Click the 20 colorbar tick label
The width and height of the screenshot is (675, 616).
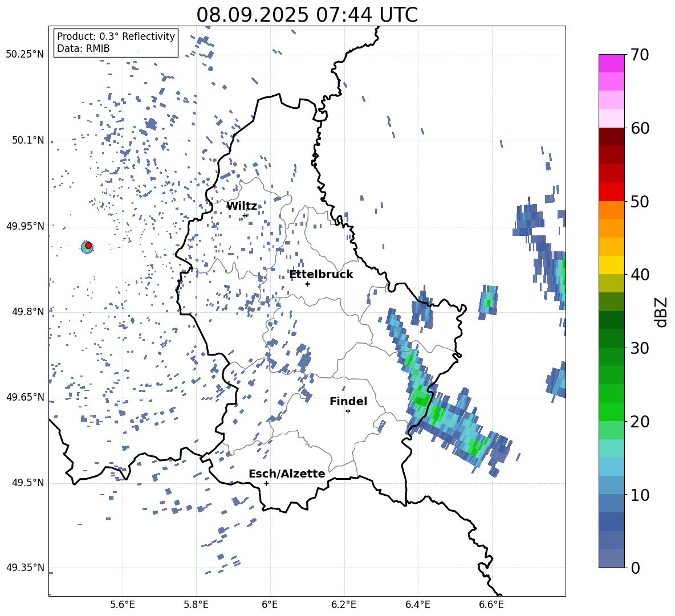[x=640, y=421]
